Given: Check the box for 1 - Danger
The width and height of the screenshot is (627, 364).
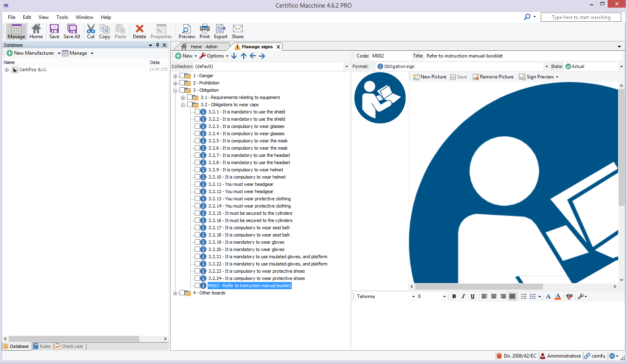Looking at the screenshot, I should pos(182,76).
